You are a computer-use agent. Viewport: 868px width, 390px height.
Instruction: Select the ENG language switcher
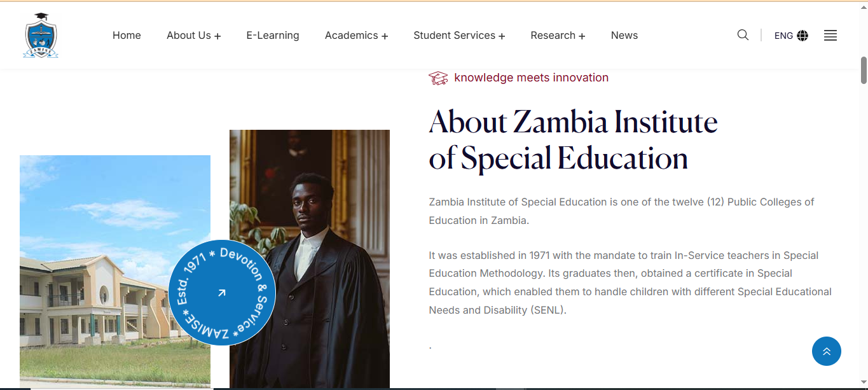tap(783, 36)
